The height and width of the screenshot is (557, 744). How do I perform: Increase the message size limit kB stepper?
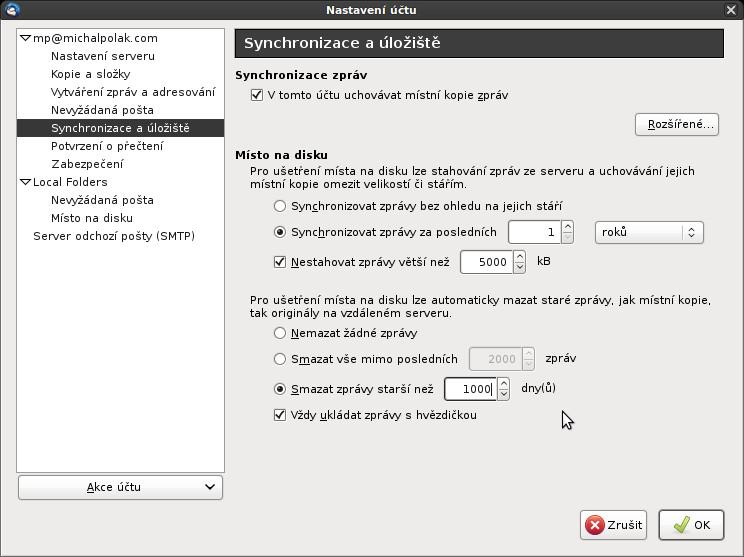[519, 256]
